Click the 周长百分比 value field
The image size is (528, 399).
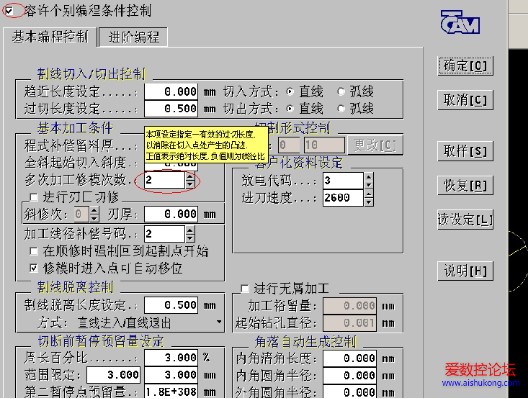pos(171,358)
